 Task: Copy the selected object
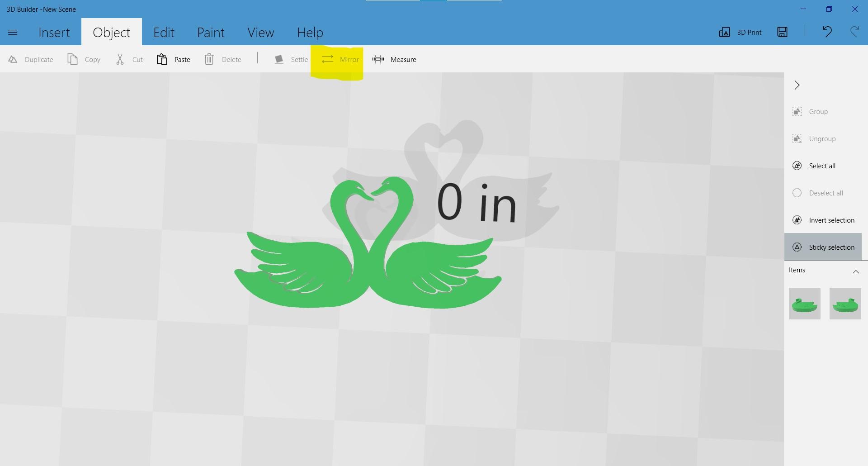click(x=84, y=59)
